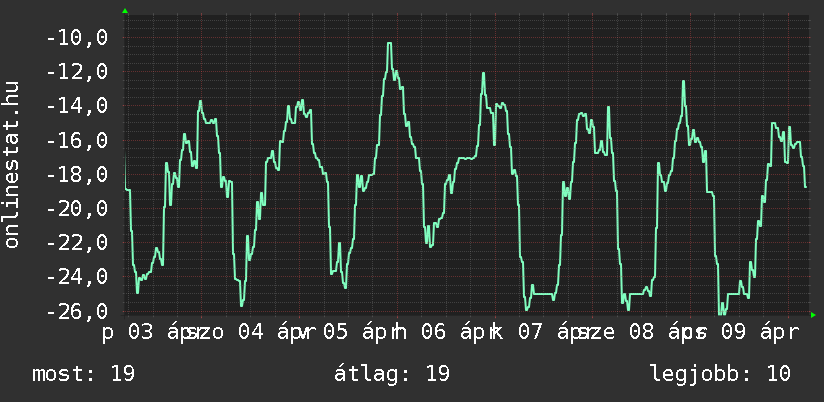Select the 'legjobb: 10' best value
The height and width of the screenshot is (402, 824).
pos(720,374)
